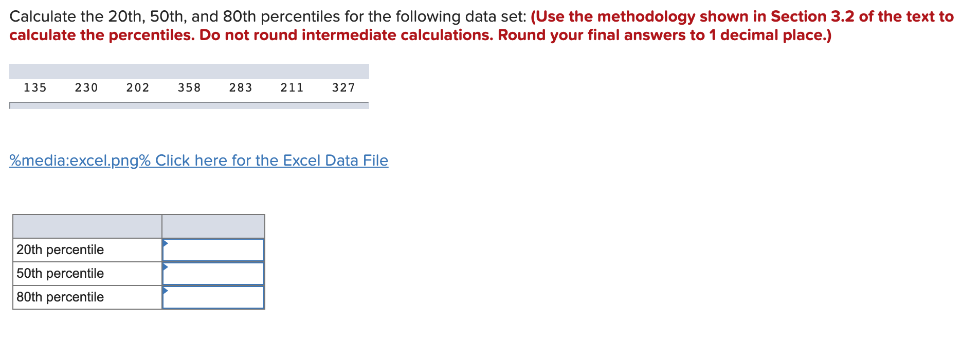Click the %media:excel.png% link text
The height and width of the screenshot is (357, 980).
(x=78, y=160)
